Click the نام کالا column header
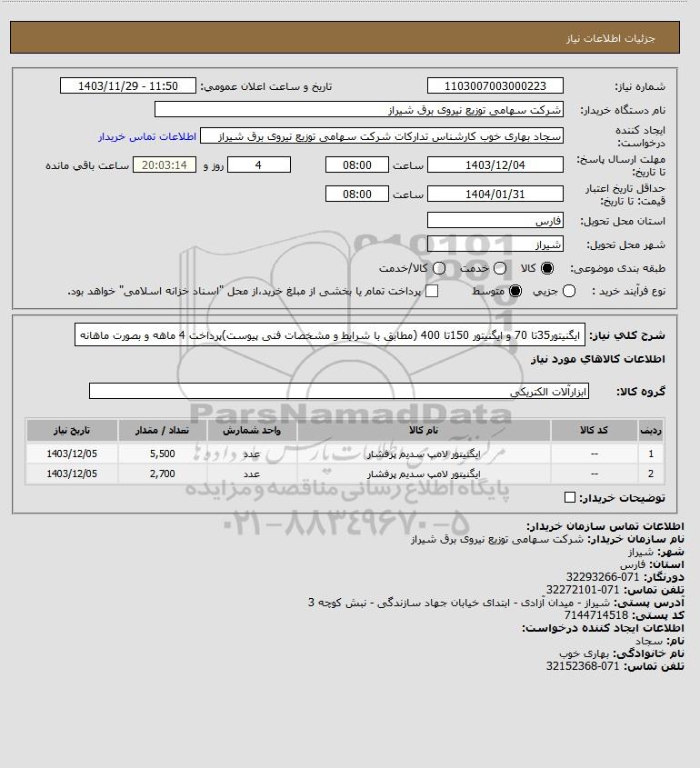 (x=424, y=430)
